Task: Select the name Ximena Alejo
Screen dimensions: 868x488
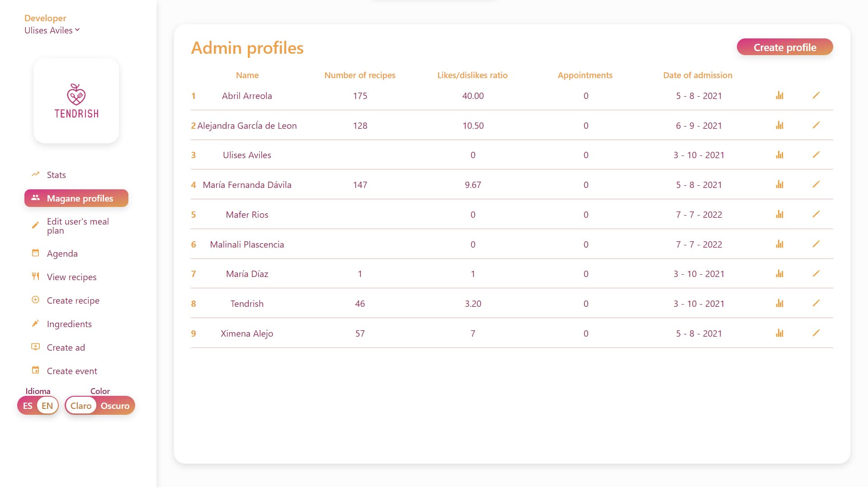Action: pyautogui.click(x=247, y=333)
